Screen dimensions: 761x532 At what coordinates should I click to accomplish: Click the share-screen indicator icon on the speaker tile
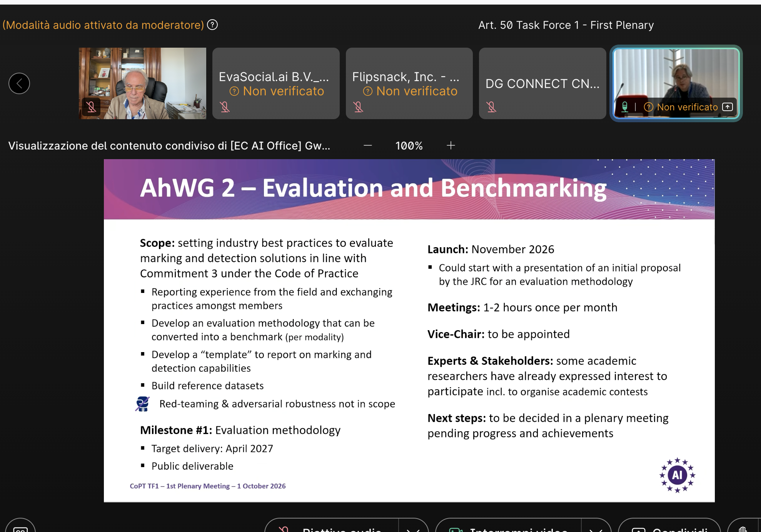coord(728,107)
